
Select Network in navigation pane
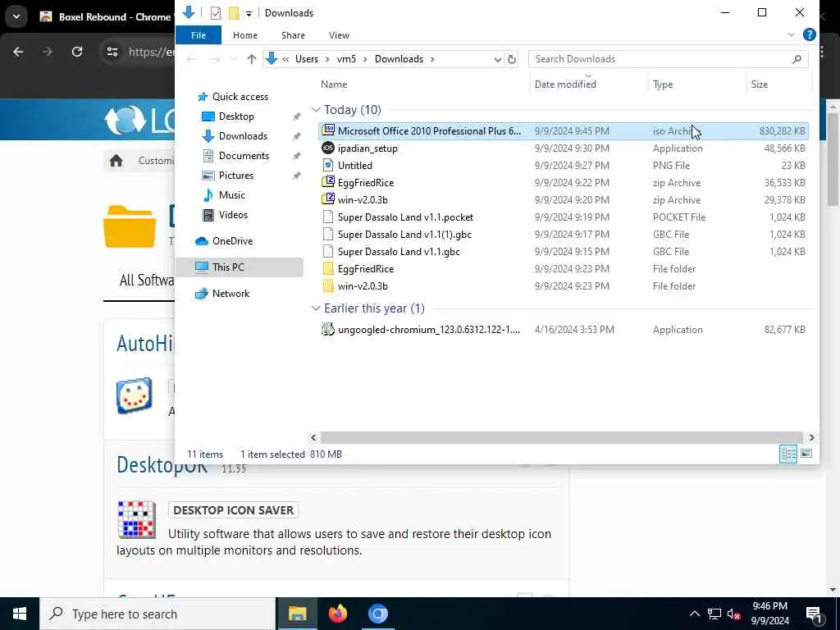point(231,294)
